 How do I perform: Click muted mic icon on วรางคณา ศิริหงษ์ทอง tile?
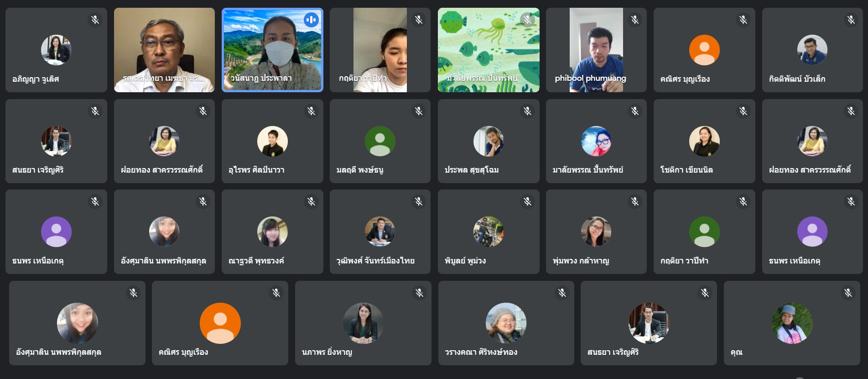562,293
